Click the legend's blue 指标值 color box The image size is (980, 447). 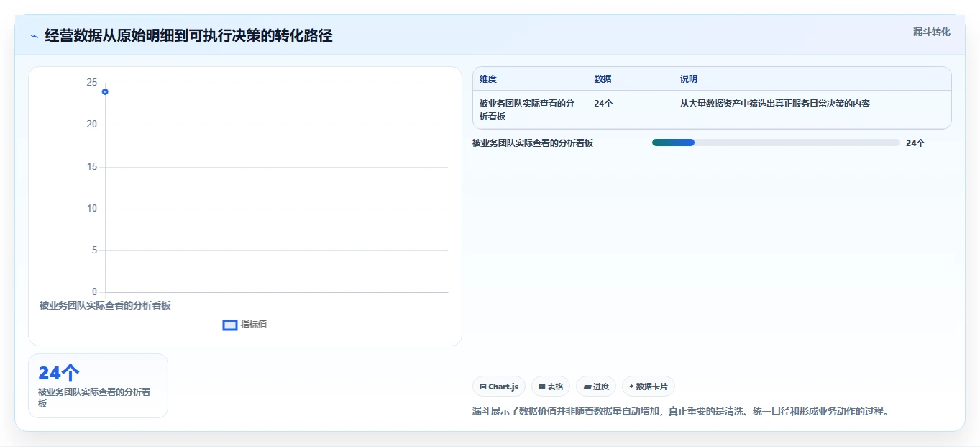(x=230, y=325)
